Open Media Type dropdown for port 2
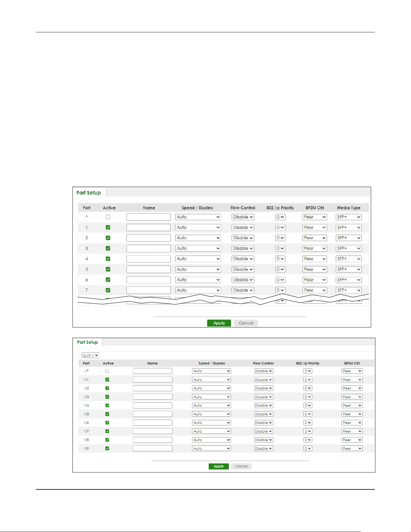The height and width of the screenshot is (532, 411). [349, 238]
